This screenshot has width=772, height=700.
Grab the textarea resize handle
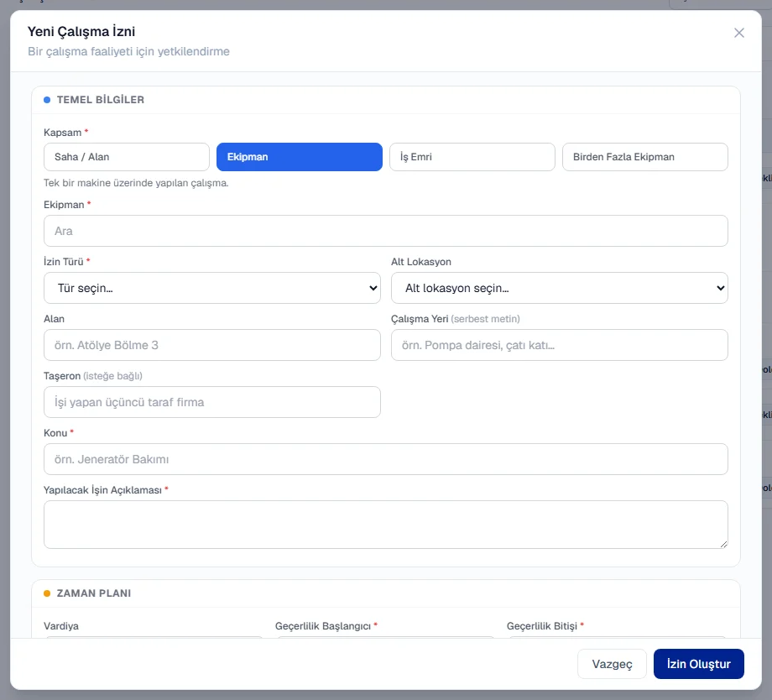(x=723, y=544)
